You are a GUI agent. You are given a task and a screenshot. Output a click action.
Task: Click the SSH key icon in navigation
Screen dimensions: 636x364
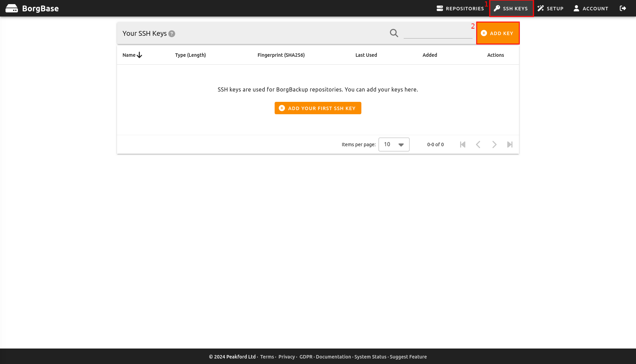click(x=497, y=8)
